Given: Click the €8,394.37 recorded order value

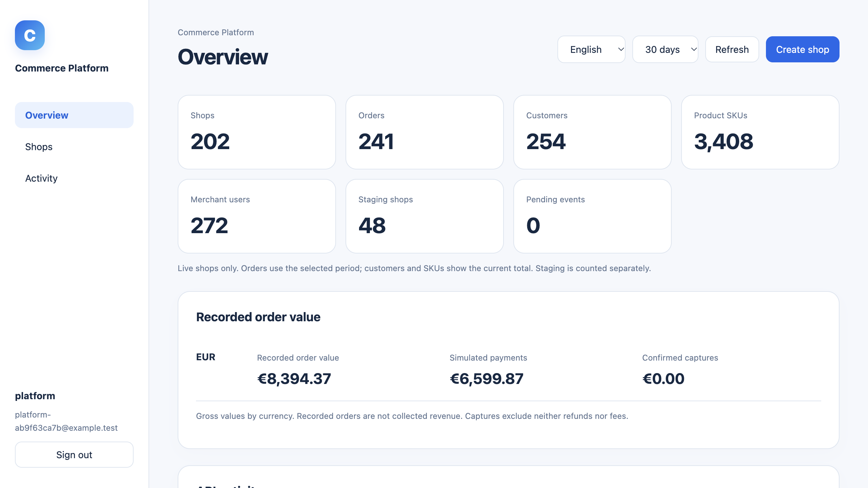Looking at the screenshot, I should (x=294, y=379).
